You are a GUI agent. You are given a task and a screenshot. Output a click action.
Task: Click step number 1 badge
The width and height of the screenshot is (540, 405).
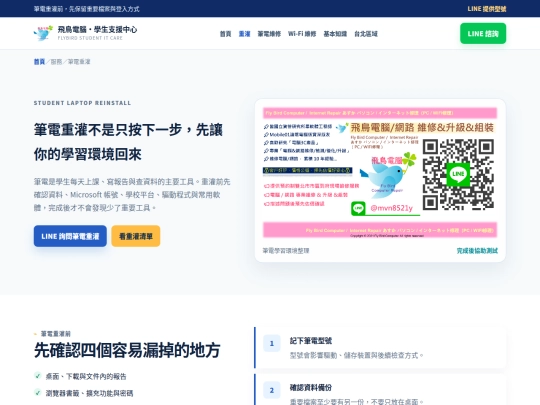point(272,343)
